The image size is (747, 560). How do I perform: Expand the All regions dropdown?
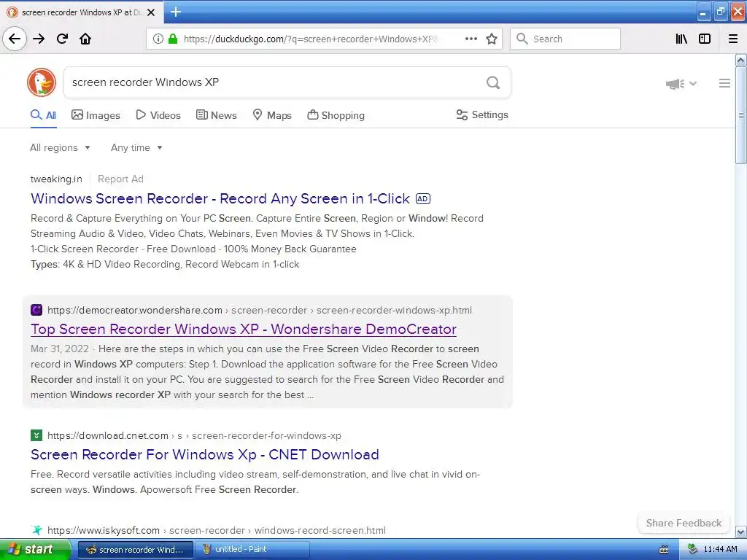(x=60, y=147)
